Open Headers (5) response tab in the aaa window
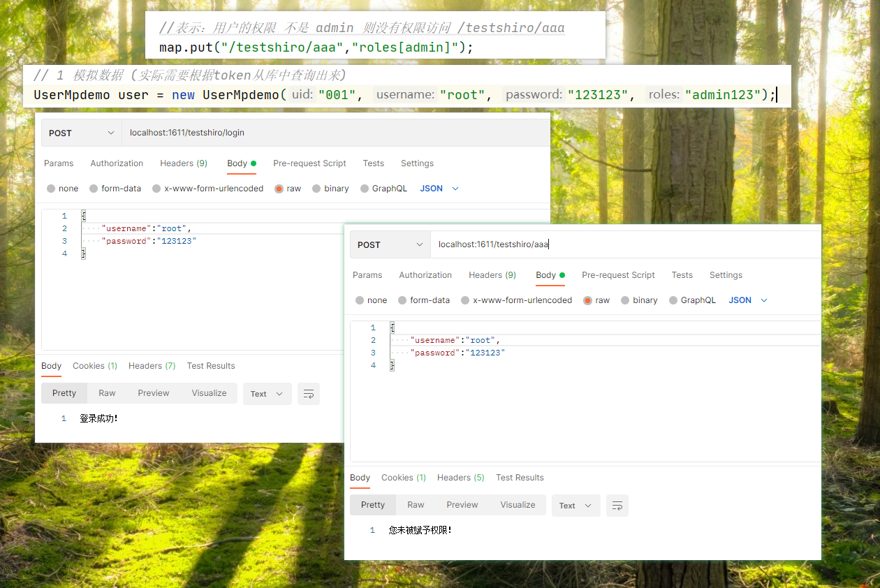880x588 pixels. 460,478
